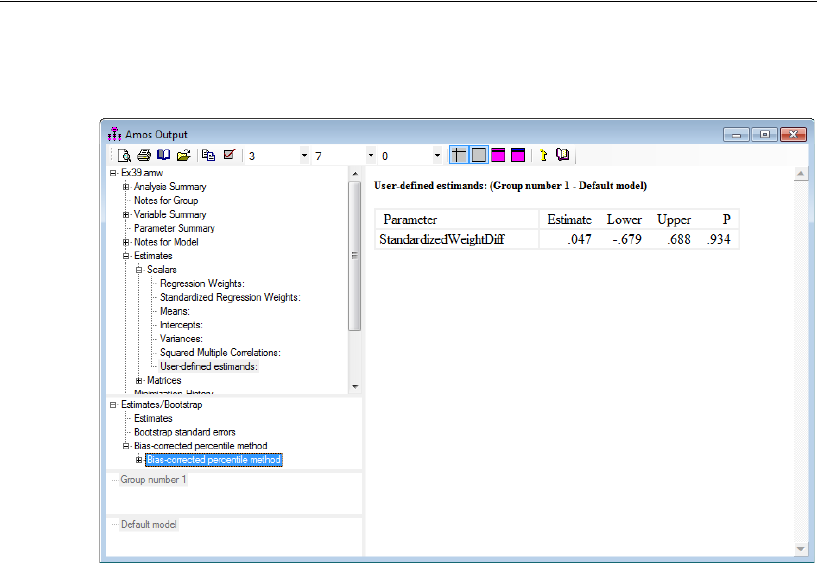Minimize the Amos Output window
The image size is (817, 563).
736,135
